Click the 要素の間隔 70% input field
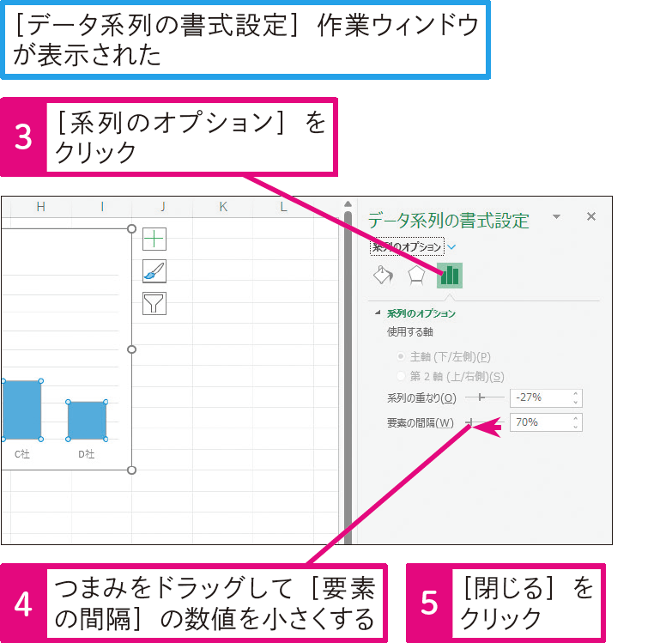The width and height of the screenshot is (672, 643). point(539,422)
